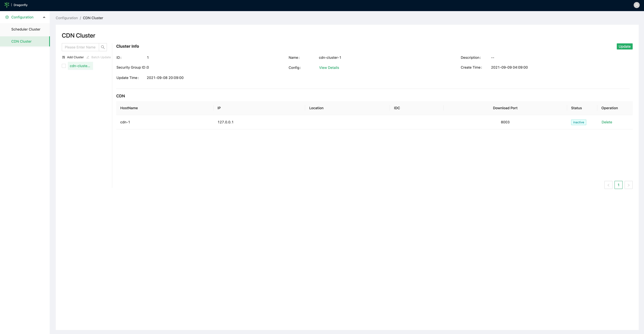Screen dimensions: 644x334
Task: Click Configuration in the sidebar menu
Action: [22, 17]
